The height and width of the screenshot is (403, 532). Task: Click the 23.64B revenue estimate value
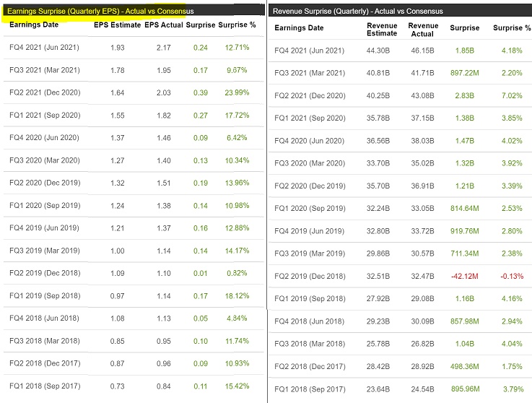coord(382,389)
